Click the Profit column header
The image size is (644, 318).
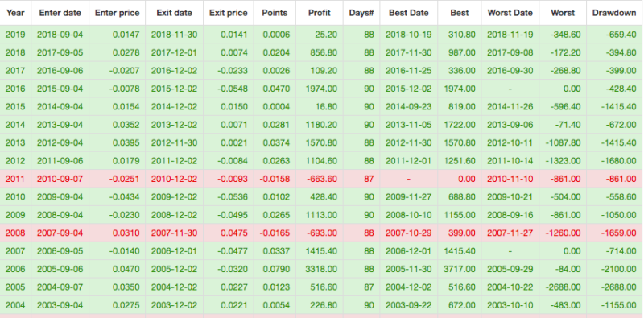(x=319, y=13)
